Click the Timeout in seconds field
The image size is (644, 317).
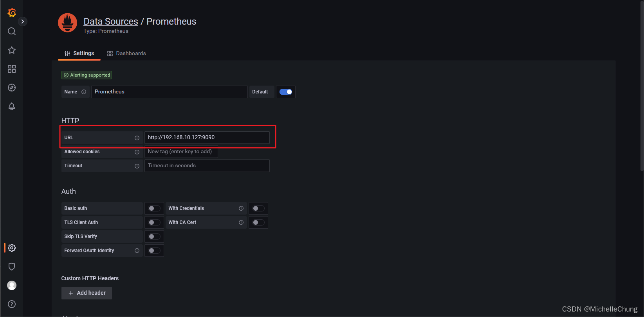(207, 166)
